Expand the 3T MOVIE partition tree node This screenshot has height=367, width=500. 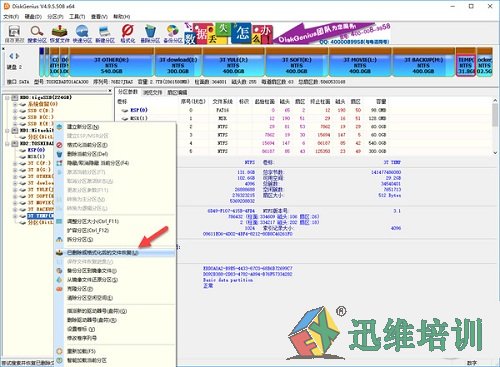pyautogui.click(x=15, y=203)
